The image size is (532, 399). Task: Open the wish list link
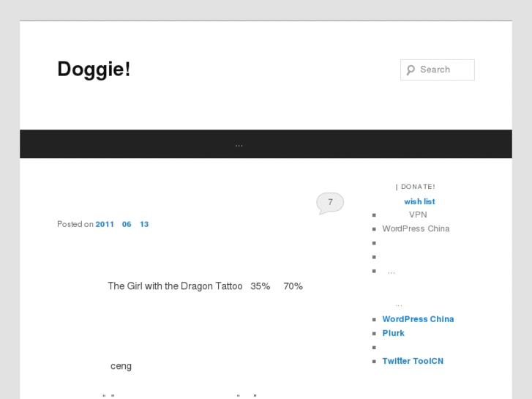419,202
